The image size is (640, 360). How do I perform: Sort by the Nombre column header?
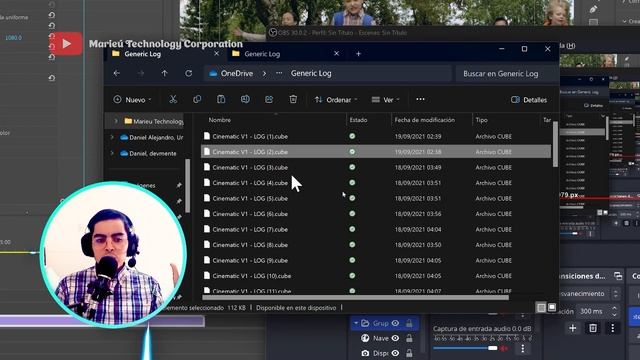click(220, 120)
